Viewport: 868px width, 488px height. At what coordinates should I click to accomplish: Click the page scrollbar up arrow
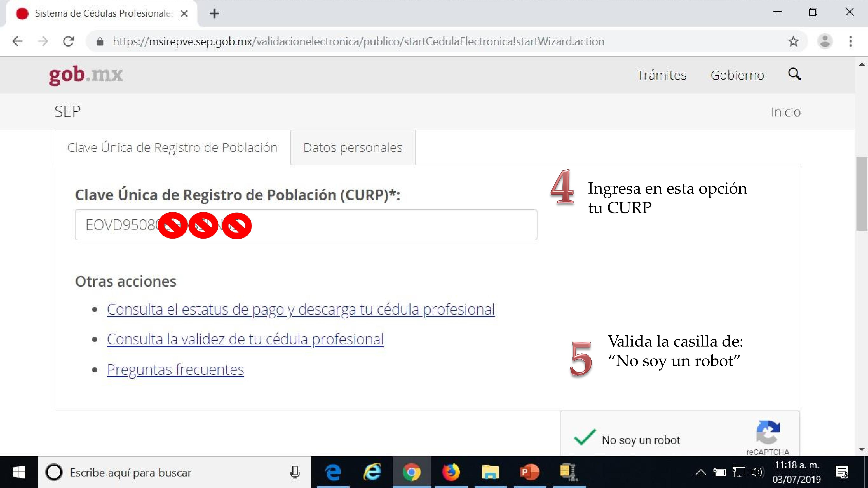[861, 64]
